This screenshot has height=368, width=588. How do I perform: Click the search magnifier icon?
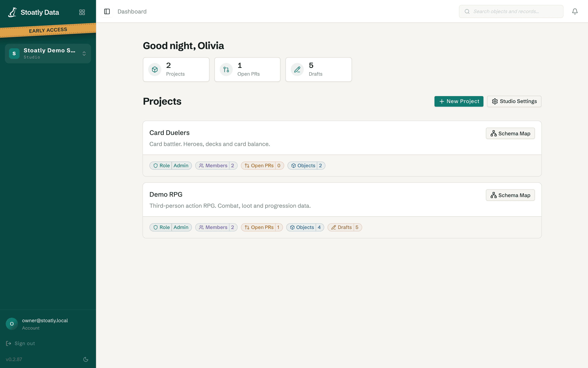click(467, 11)
